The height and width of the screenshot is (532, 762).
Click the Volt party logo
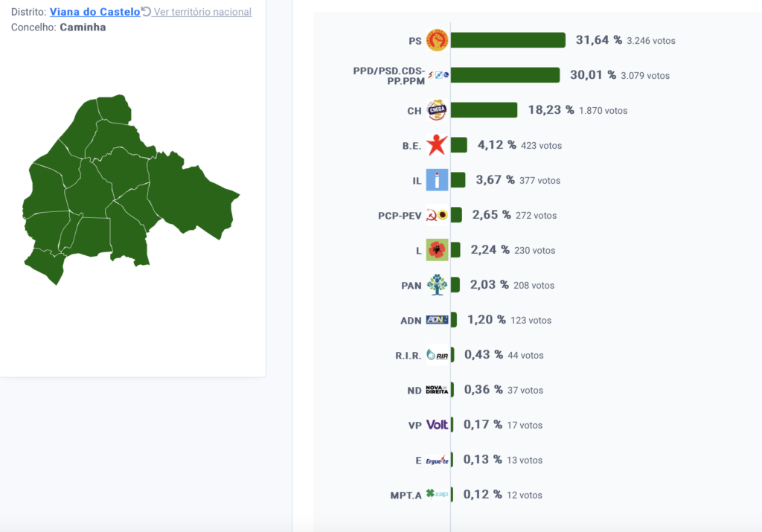pyautogui.click(x=437, y=425)
